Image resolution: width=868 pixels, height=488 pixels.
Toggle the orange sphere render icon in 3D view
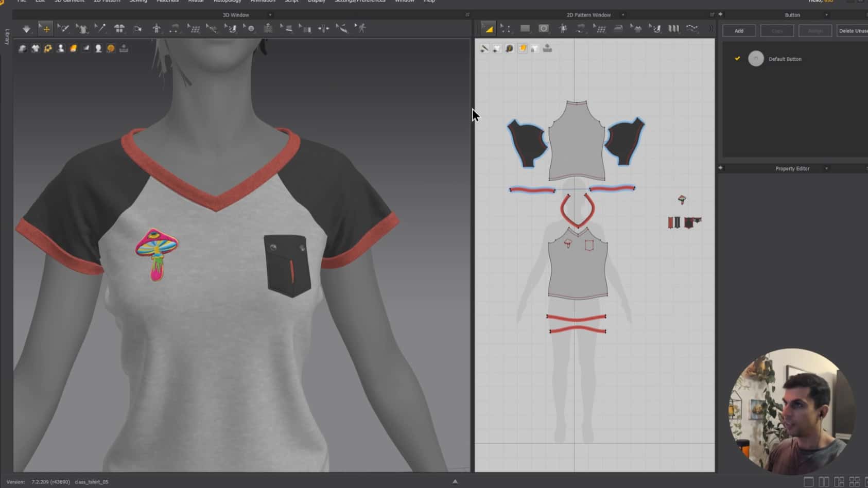[111, 48]
